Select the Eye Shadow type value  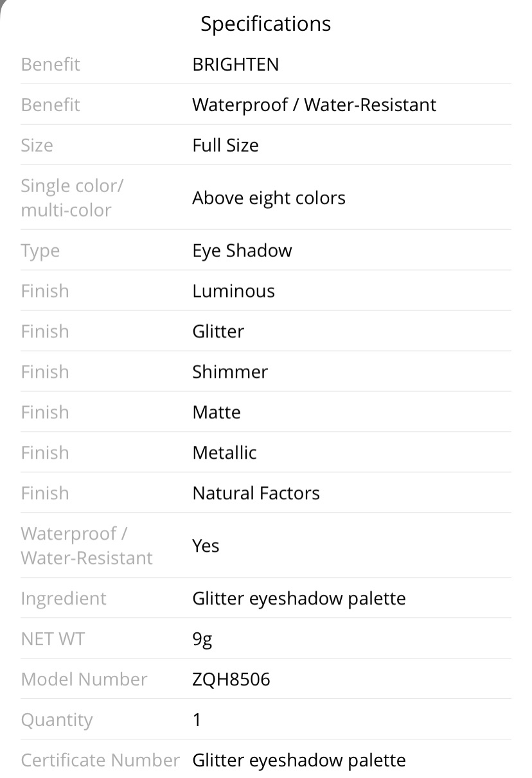[x=242, y=251]
